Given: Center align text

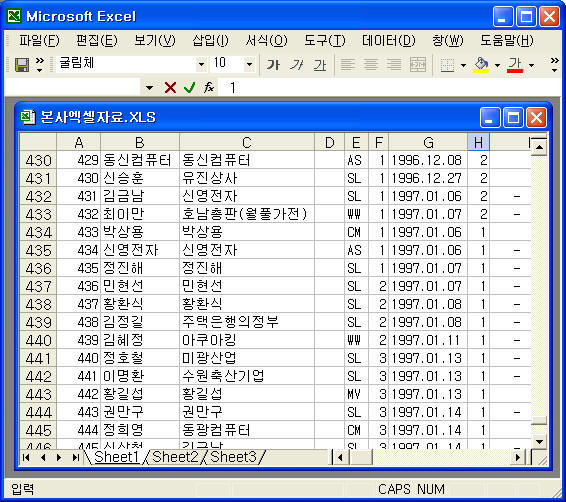Looking at the screenshot, I should pos(371,65).
